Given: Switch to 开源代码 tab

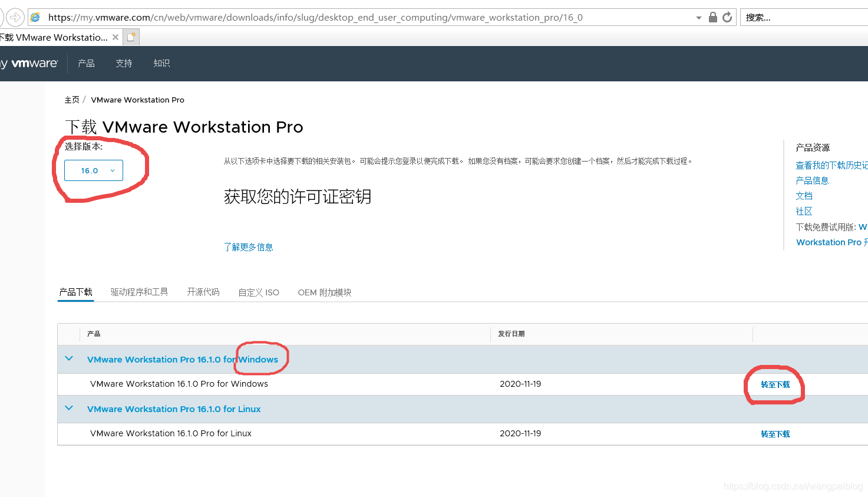Looking at the screenshot, I should click(203, 292).
